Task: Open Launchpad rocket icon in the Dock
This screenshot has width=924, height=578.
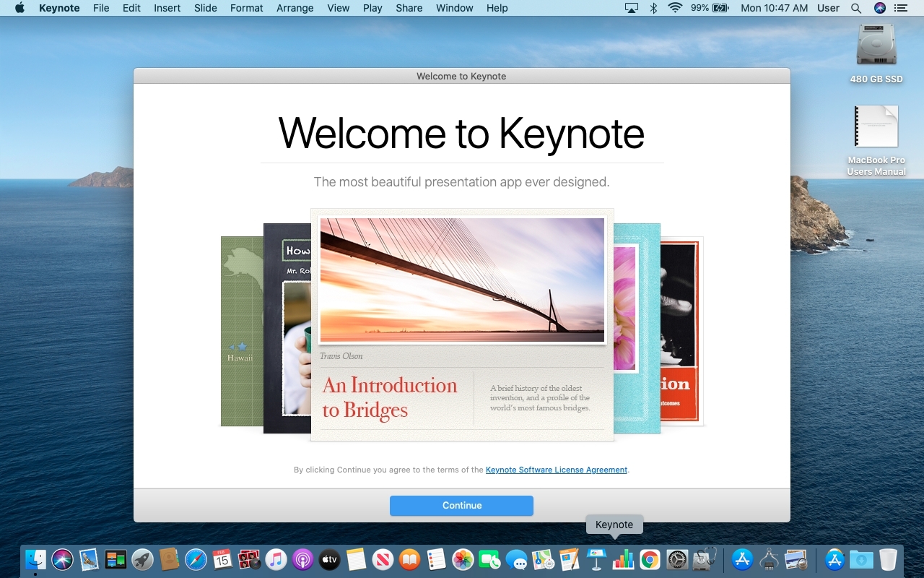Action: 142,559
